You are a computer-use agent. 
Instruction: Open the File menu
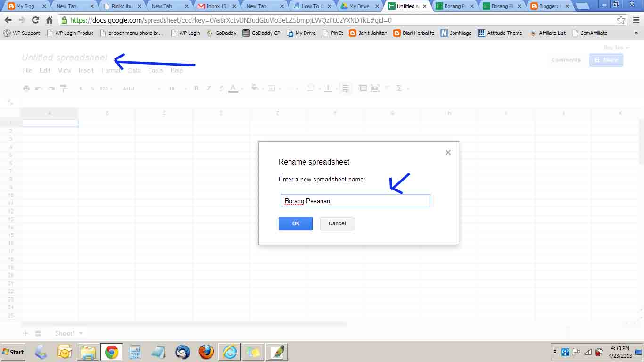pyautogui.click(x=27, y=70)
